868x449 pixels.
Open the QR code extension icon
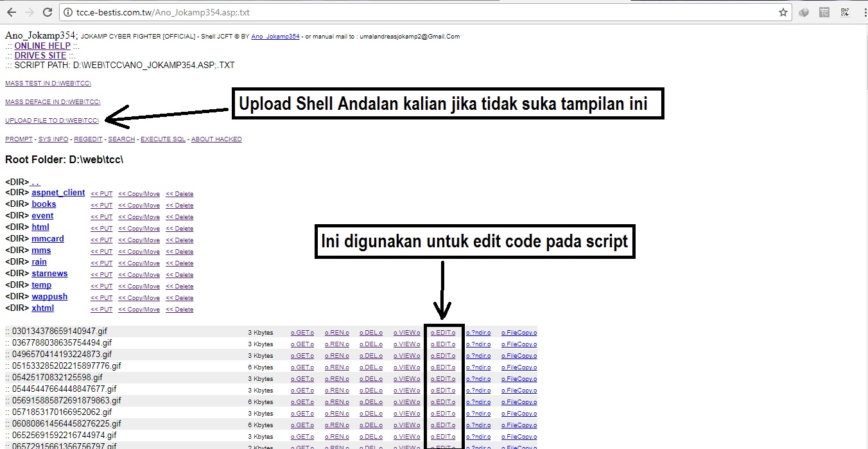[x=844, y=12]
